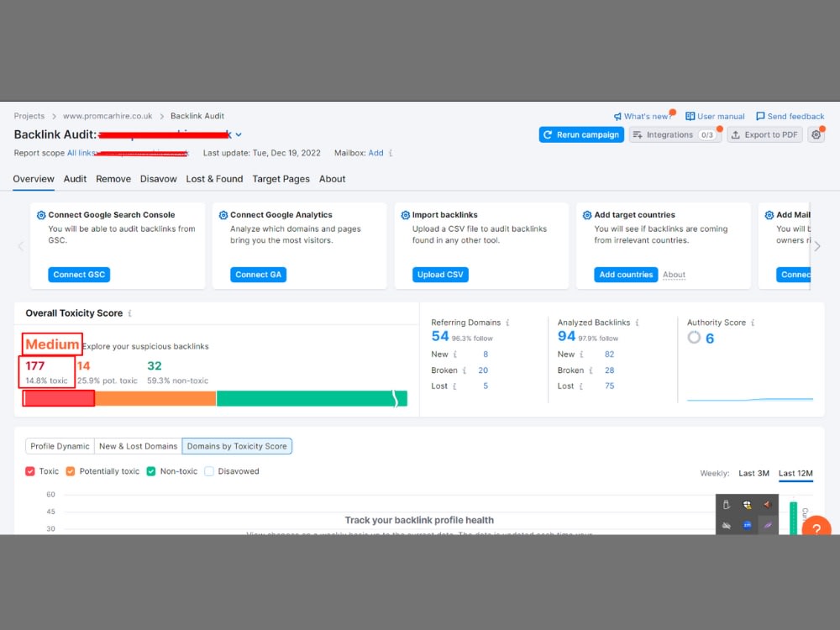
Task: Open the Overview tab
Action: (x=34, y=179)
